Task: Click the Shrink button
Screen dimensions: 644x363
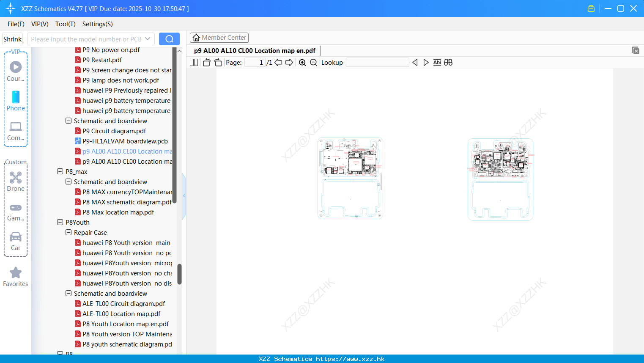Action: click(13, 39)
